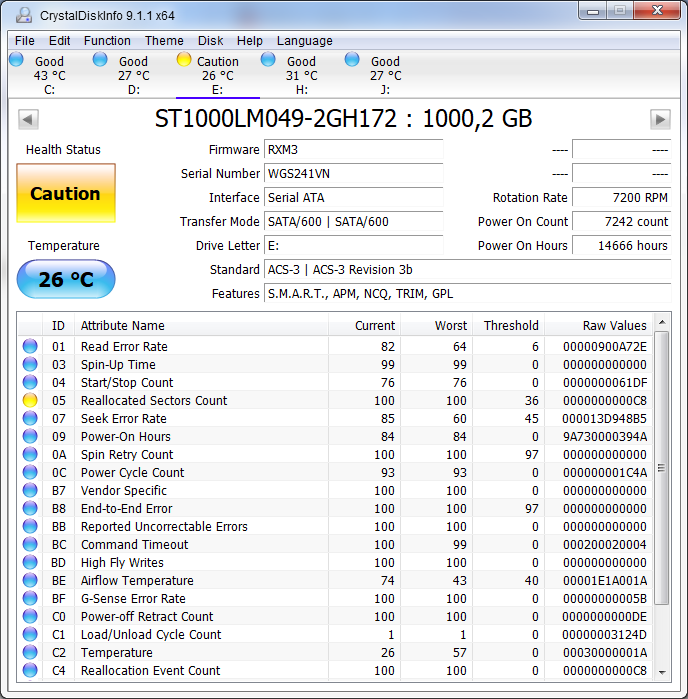Open the File menu
This screenshot has height=699, width=688.
click(x=25, y=41)
